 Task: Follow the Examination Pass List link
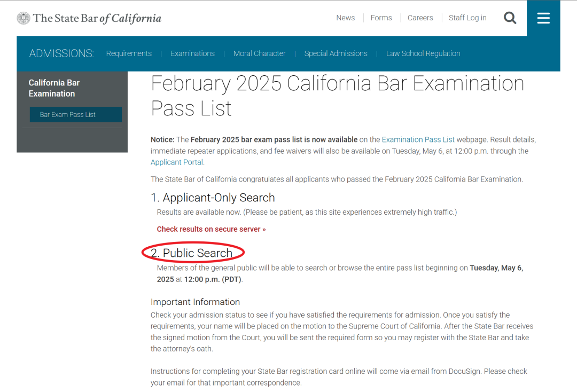pos(418,140)
